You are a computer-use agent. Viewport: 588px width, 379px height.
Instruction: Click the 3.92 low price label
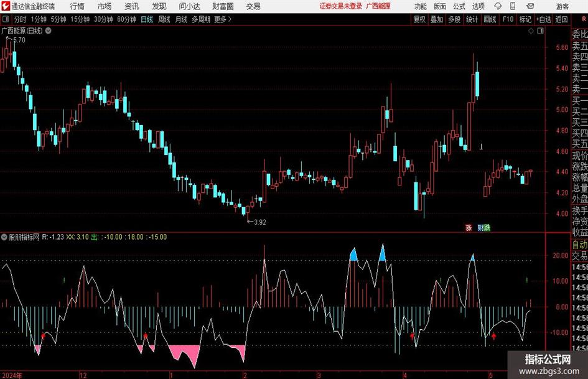pos(260,222)
